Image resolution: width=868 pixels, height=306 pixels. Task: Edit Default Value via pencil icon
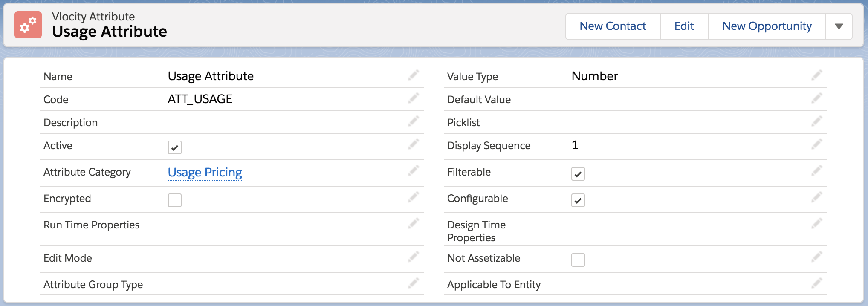[816, 98]
